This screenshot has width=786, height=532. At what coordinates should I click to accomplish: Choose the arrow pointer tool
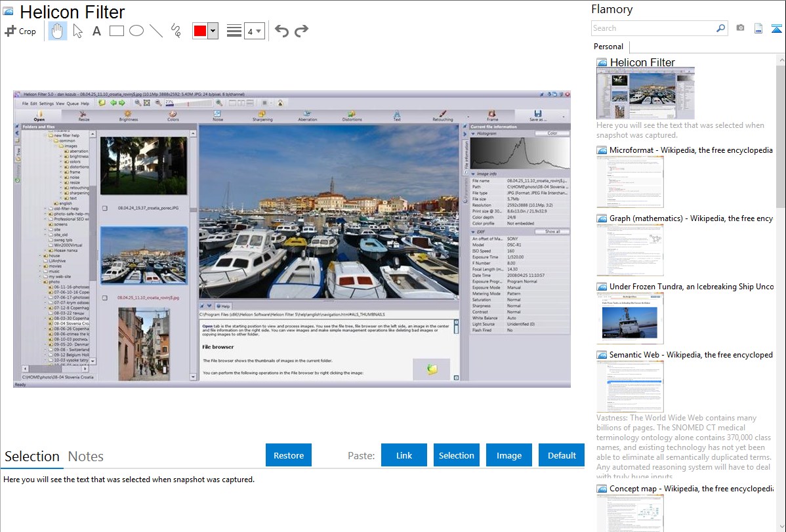[77, 31]
